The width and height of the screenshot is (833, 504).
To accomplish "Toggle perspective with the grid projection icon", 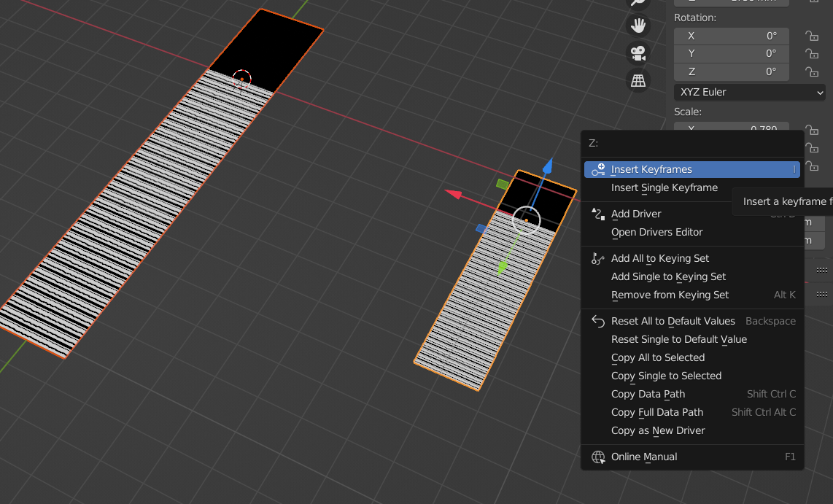I will [x=638, y=80].
